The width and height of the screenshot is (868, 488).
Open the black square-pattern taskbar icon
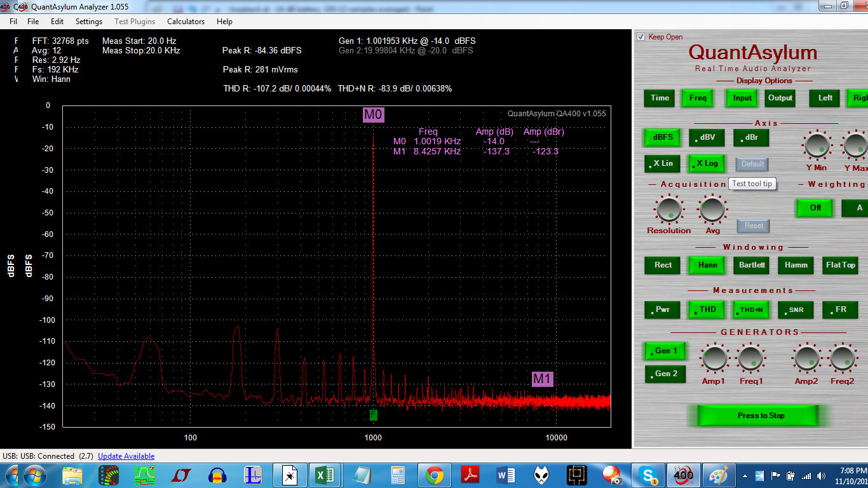click(x=578, y=475)
